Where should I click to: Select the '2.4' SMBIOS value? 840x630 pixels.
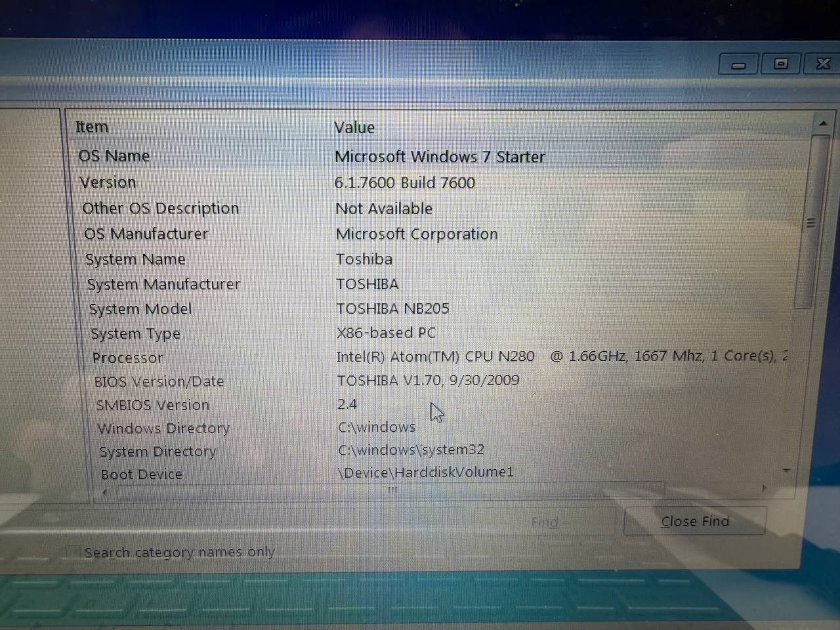pos(347,404)
